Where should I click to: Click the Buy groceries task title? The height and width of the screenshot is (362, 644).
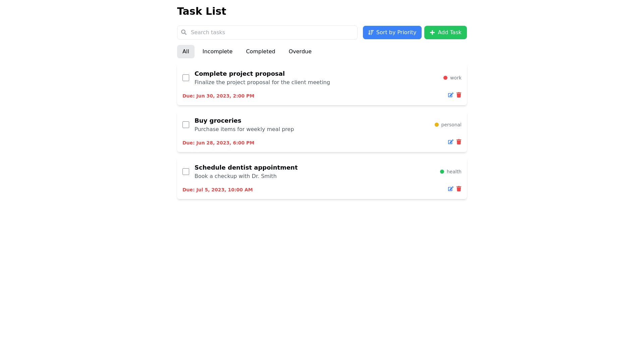coord(218,121)
